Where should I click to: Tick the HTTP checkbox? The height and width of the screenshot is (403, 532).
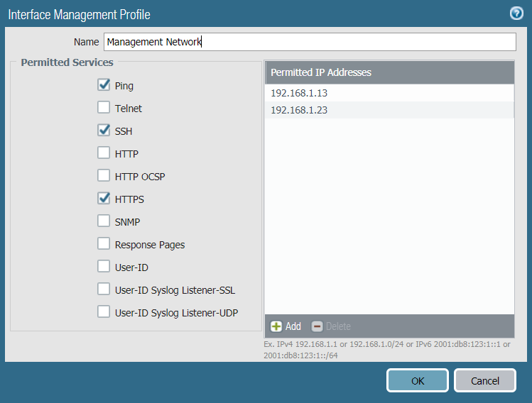pos(104,154)
